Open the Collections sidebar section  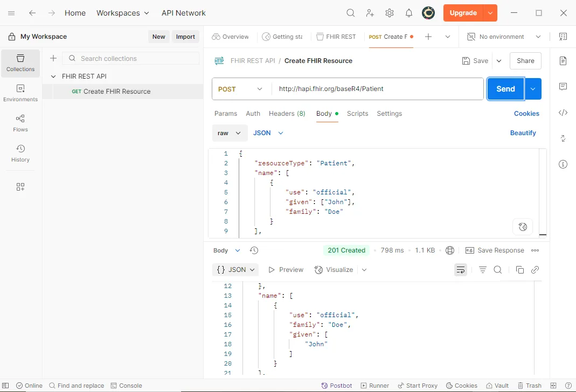tap(20, 63)
